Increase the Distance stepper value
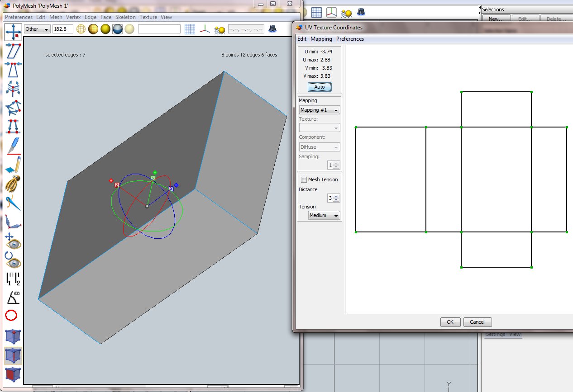Viewport: 573px width, 392px height. click(336, 196)
